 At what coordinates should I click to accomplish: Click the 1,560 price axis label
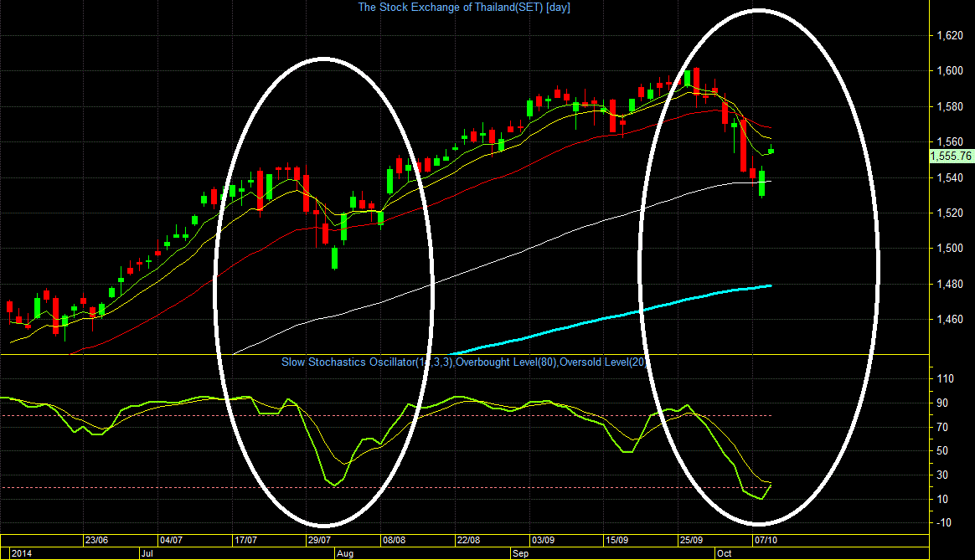click(x=950, y=142)
